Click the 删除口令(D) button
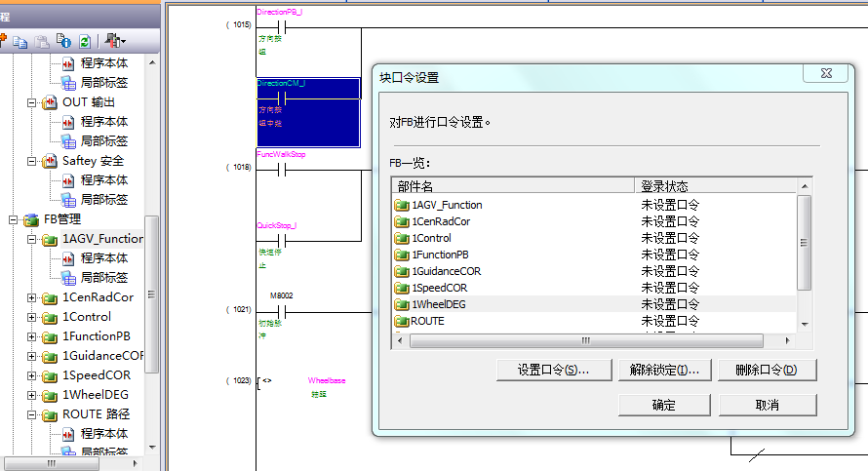 tap(766, 371)
